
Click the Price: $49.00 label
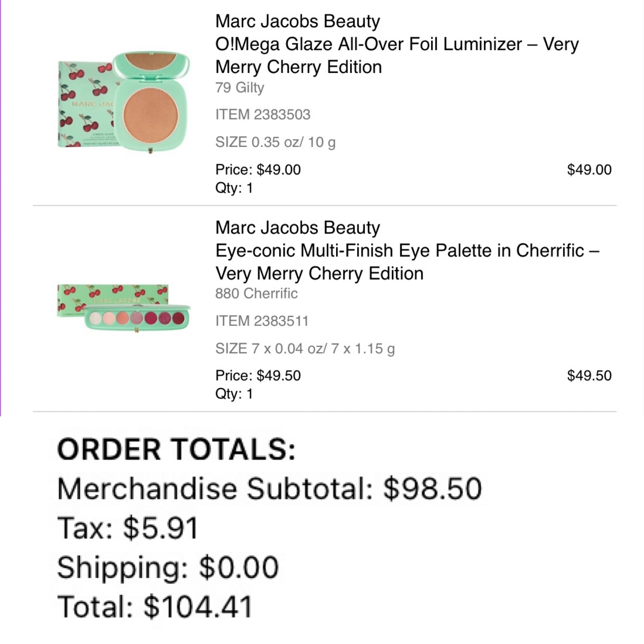pos(258,170)
